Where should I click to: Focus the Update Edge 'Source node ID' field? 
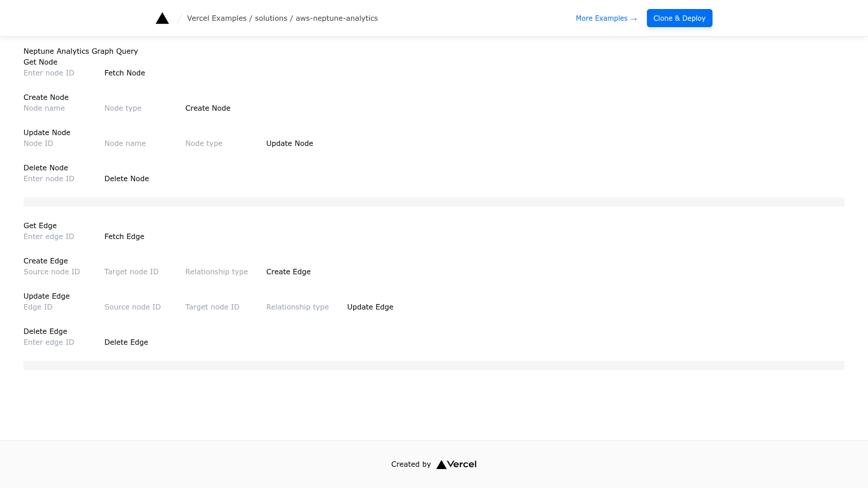point(145,307)
